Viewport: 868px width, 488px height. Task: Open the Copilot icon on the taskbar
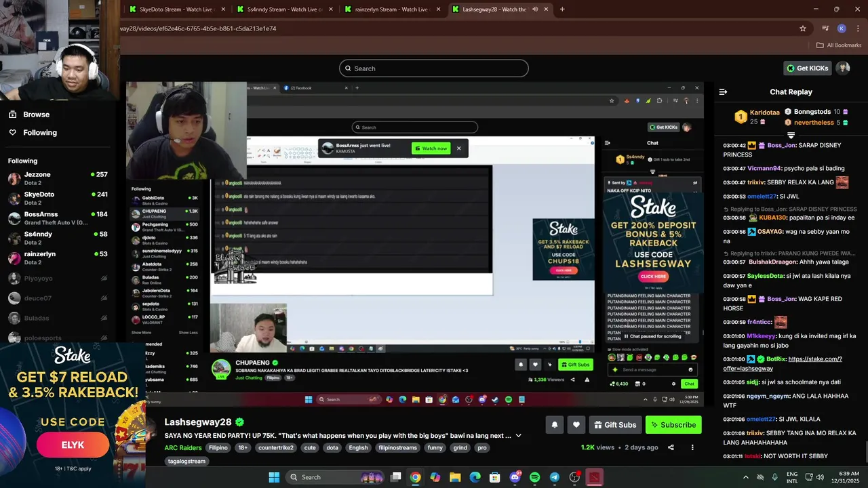(435, 477)
